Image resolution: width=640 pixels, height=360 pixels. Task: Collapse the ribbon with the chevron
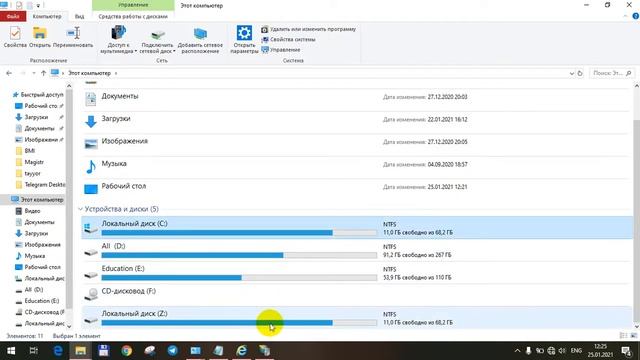tap(625, 16)
